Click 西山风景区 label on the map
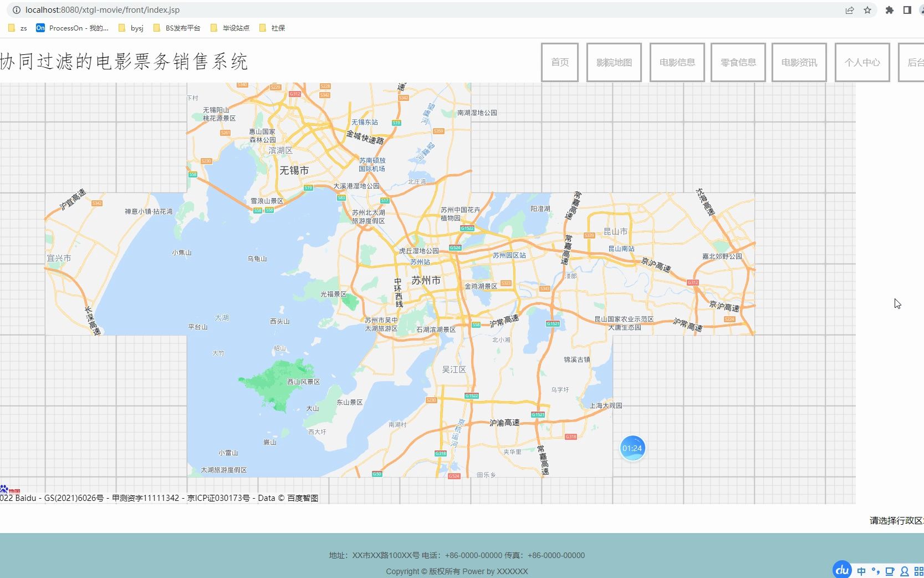 [x=303, y=382]
